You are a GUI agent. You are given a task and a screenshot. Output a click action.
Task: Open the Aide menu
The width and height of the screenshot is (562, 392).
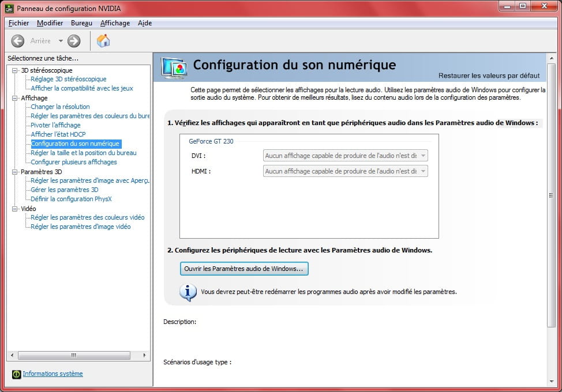coord(145,23)
